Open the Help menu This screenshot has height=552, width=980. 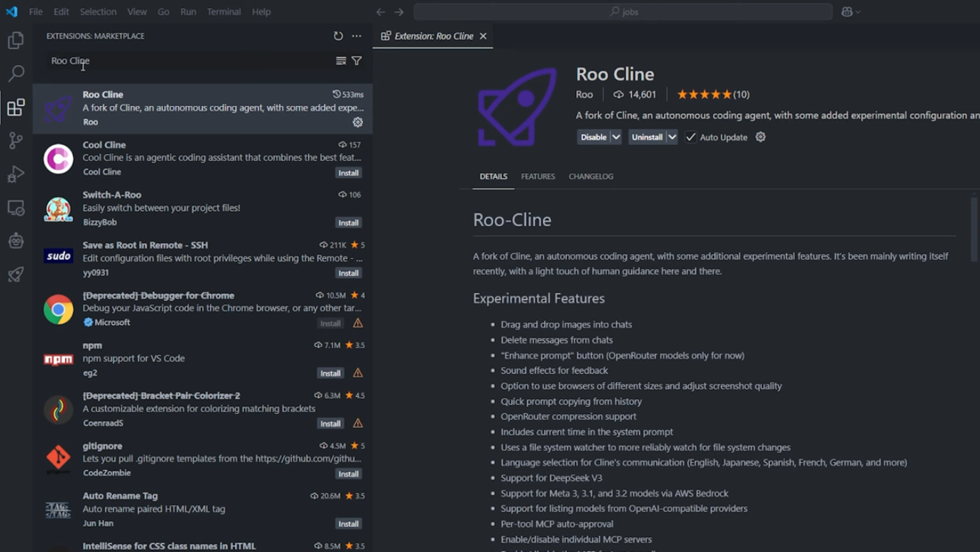[x=261, y=12]
